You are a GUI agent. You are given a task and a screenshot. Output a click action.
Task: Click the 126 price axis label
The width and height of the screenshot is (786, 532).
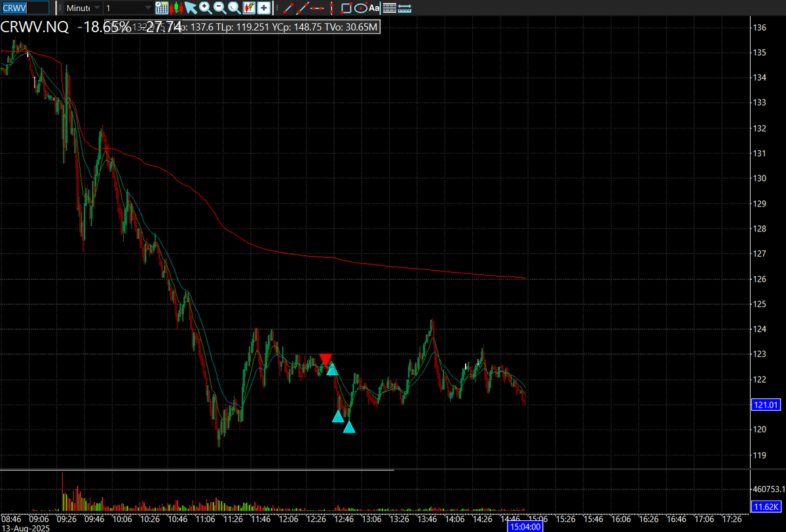pyautogui.click(x=760, y=279)
